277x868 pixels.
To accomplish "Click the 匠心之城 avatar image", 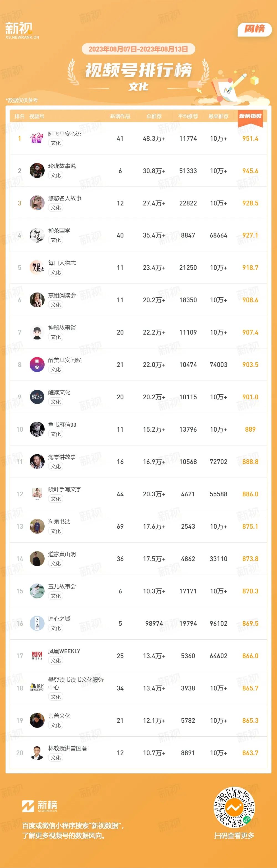I will click(37, 623).
